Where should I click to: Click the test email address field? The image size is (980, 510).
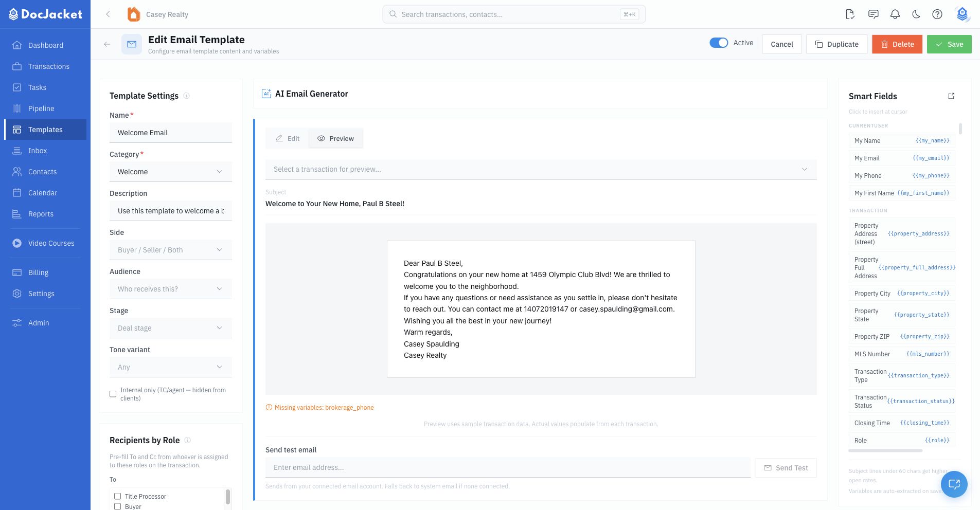pos(508,467)
